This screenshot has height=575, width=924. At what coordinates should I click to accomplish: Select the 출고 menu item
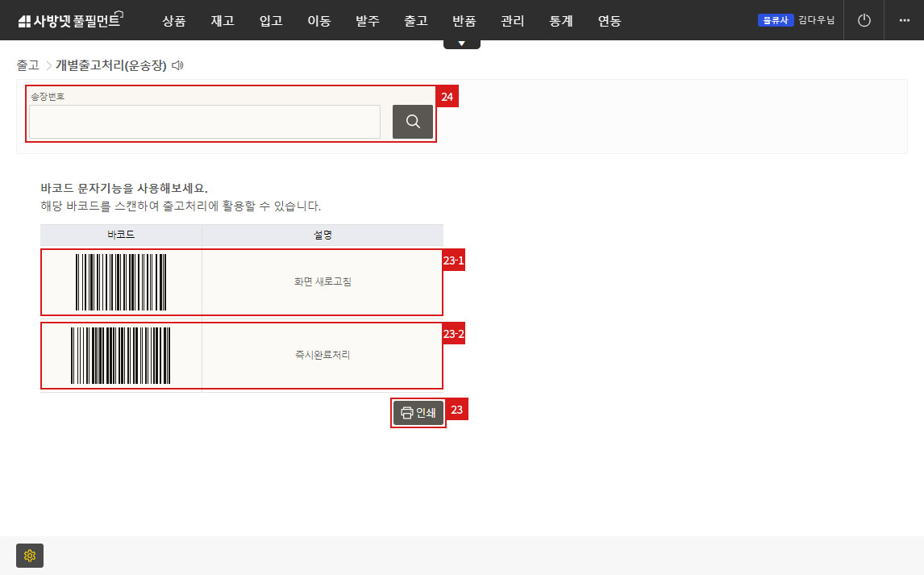point(416,21)
